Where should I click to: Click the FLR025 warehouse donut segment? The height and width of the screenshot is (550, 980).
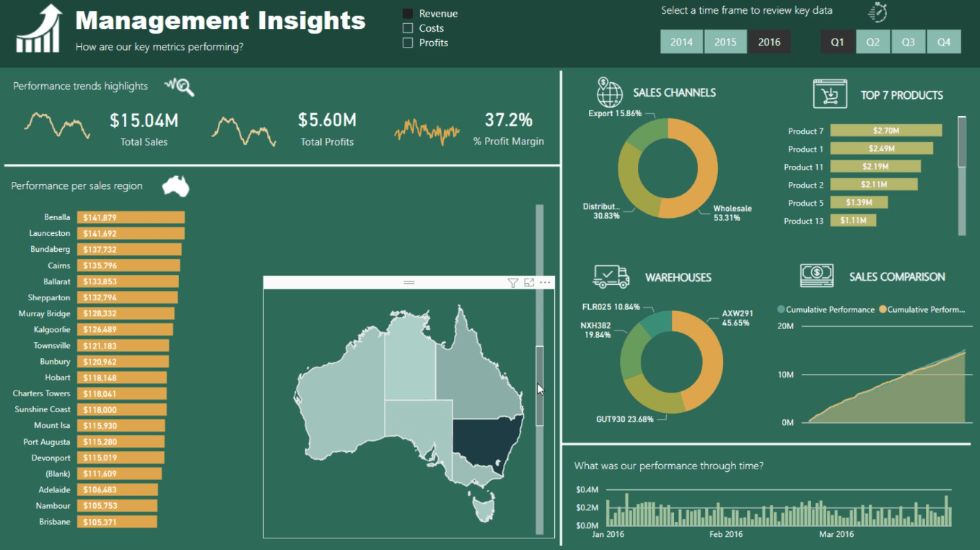657,323
